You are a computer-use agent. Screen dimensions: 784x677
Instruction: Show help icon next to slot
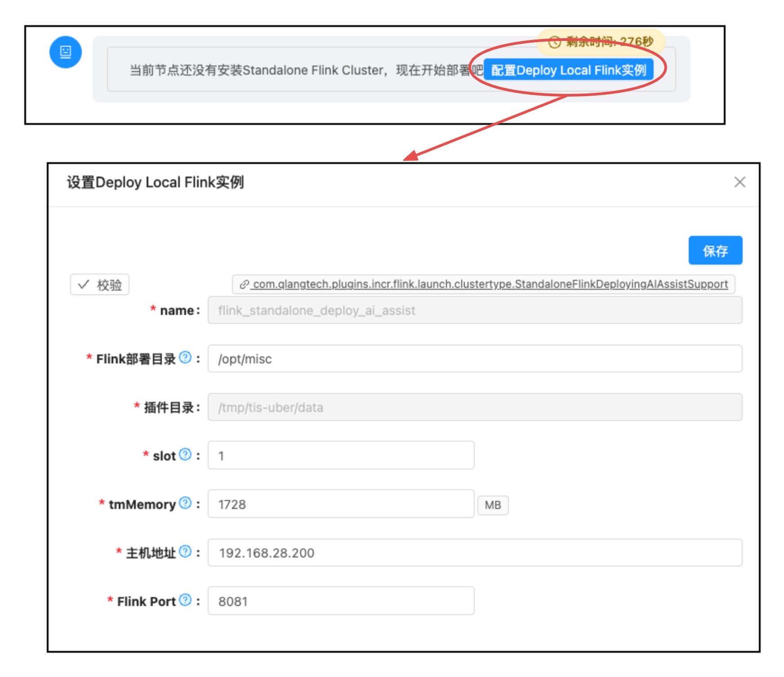[x=185, y=455]
